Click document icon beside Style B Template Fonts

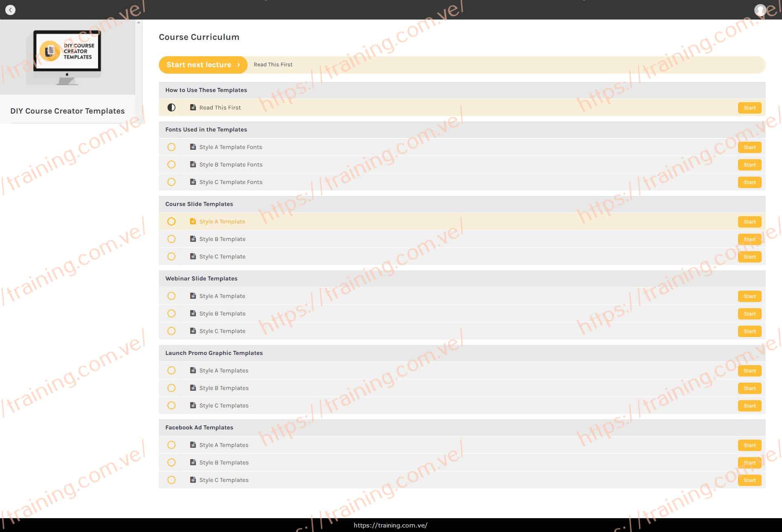coord(193,164)
